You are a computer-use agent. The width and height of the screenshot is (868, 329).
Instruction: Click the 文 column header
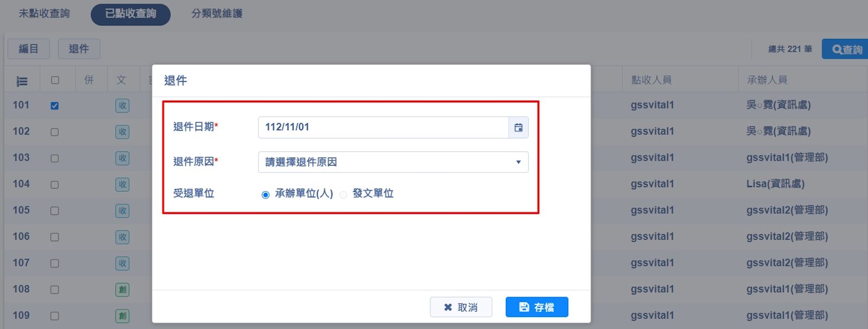point(121,80)
